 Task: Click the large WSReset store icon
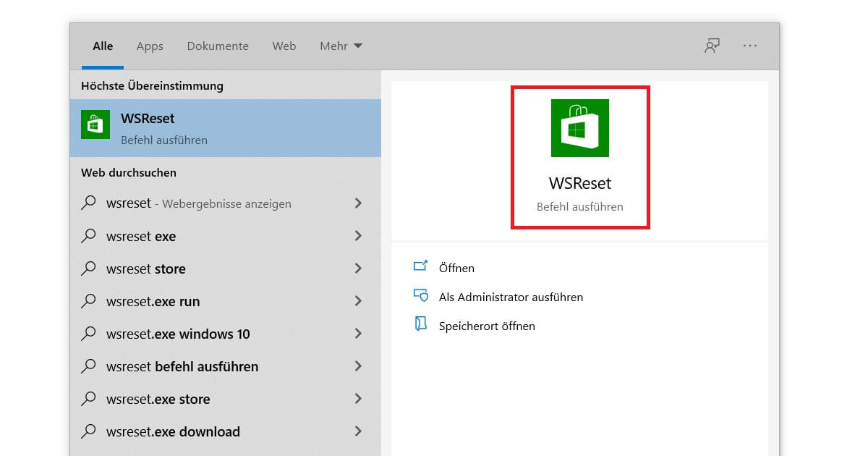click(x=580, y=128)
